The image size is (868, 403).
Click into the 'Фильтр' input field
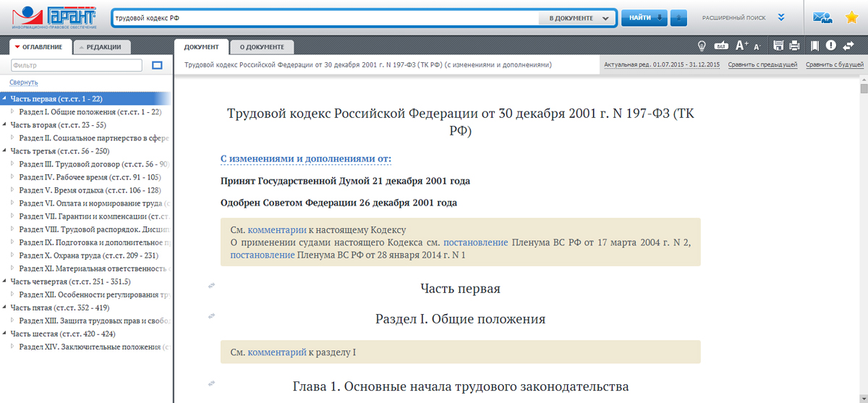[x=77, y=66]
